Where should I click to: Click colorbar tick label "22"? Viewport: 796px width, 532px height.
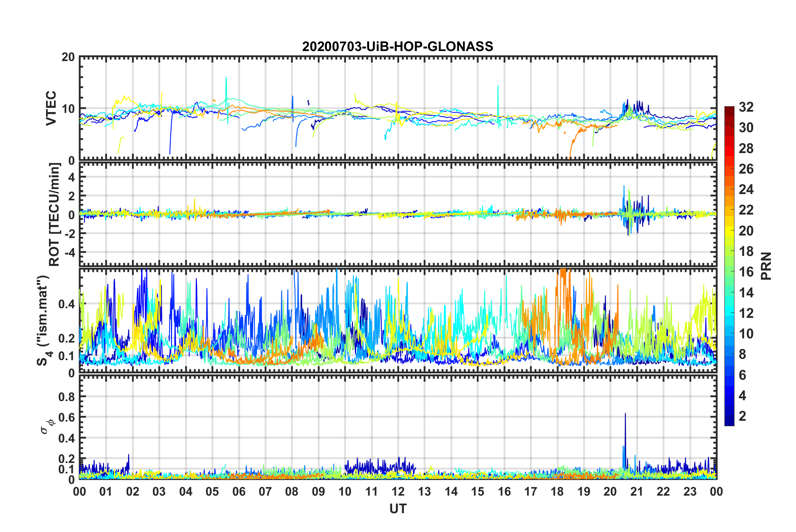click(746, 210)
